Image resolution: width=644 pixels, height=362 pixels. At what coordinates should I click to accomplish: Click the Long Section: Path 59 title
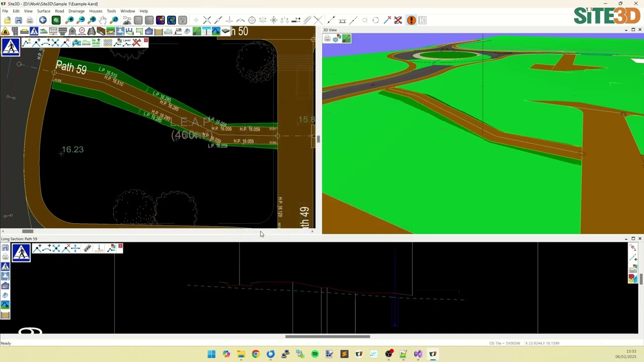tap(19, 239)
